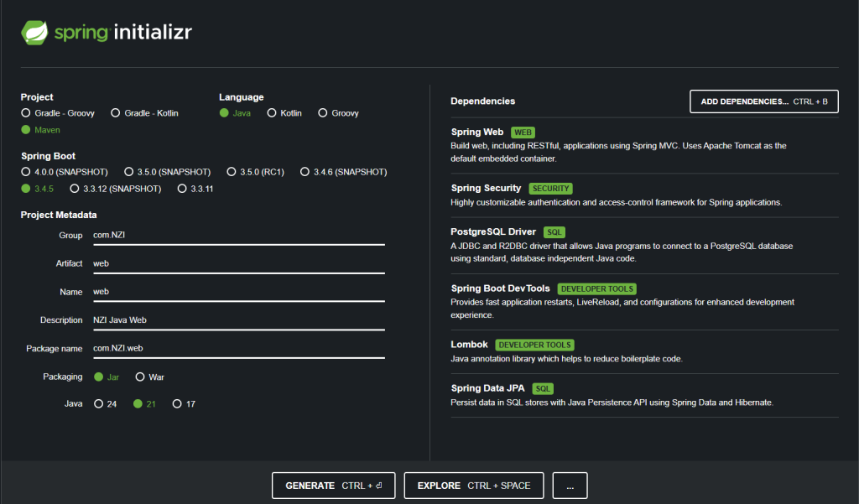Select Jar packaging
Viewport: 859px width, 504px height.
[107, 377]
